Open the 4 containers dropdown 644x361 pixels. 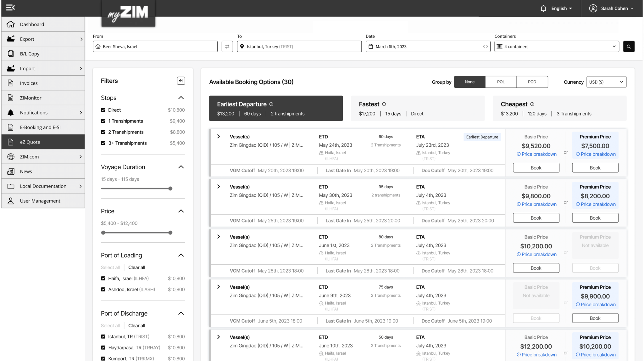(x=557, y=47)
